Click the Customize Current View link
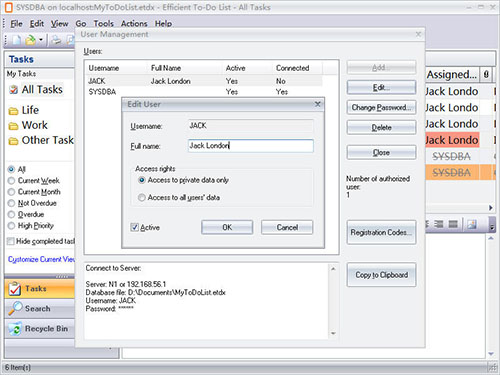500x375 pixels. pos(41,259)
